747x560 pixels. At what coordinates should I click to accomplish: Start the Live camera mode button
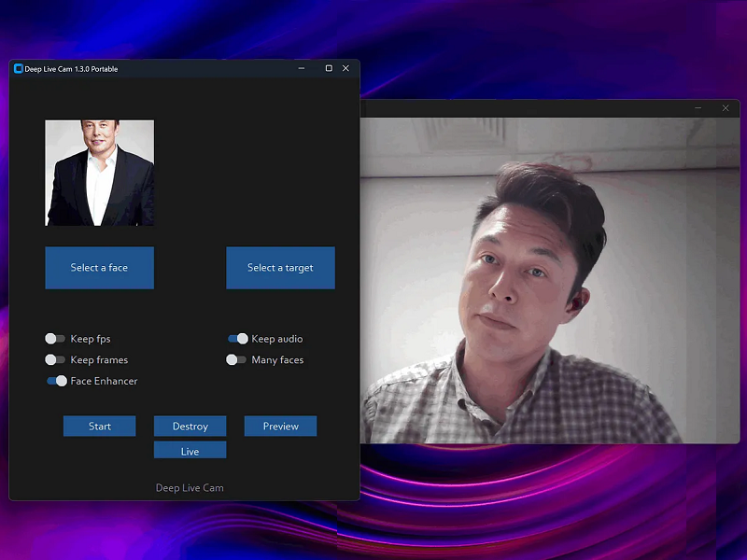click(x=190, y=451)
